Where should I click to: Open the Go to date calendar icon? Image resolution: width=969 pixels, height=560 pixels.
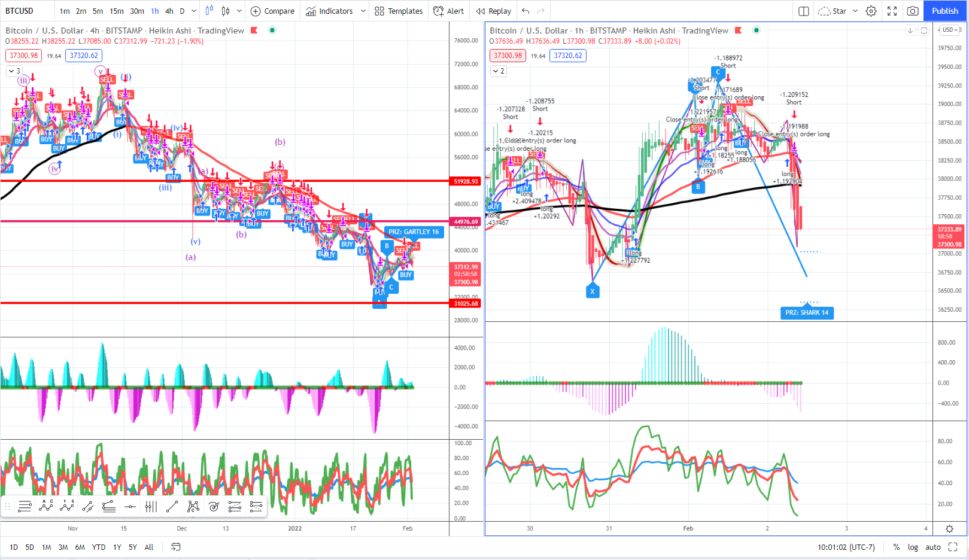click(176, 547)
